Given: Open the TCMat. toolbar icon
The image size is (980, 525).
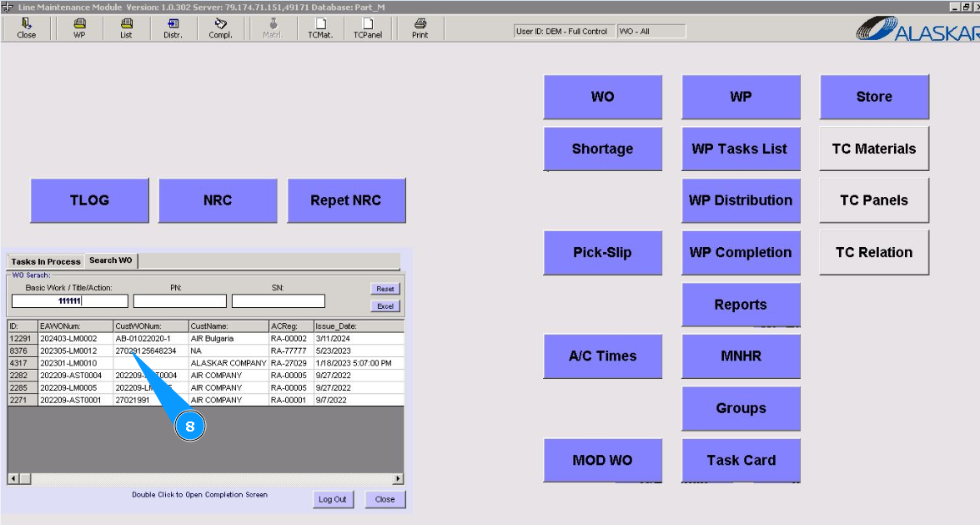Looking at the screenshot, I should click(x=320, y=28).
